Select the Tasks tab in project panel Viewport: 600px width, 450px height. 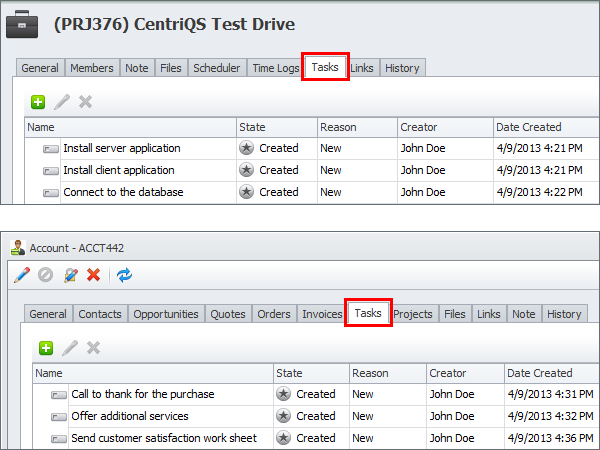click(x=325, y=67)
